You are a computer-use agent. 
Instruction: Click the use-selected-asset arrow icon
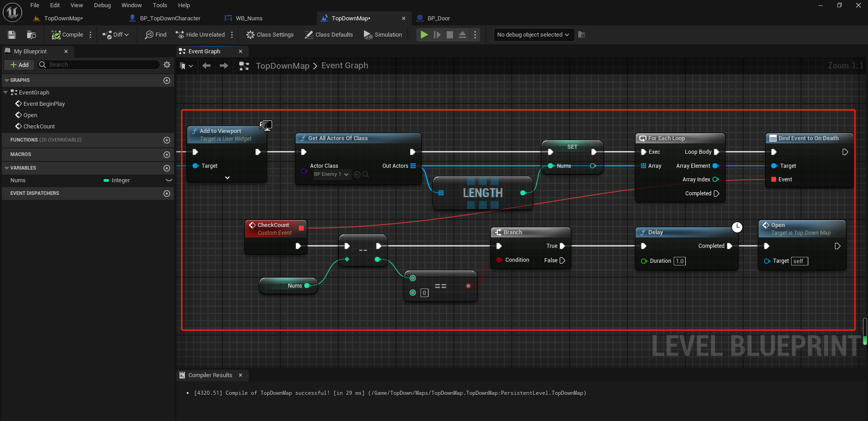pos(357,175)
